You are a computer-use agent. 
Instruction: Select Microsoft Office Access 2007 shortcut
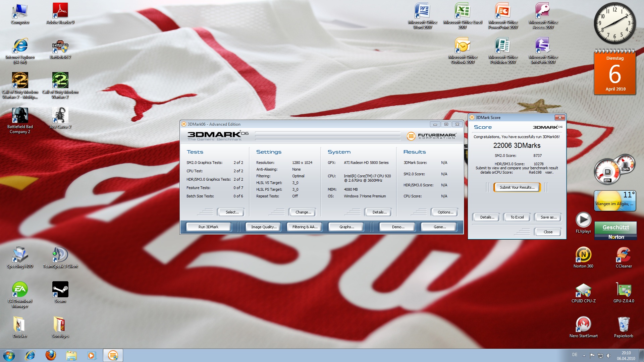pyautogui.click(x=543, y=16)
